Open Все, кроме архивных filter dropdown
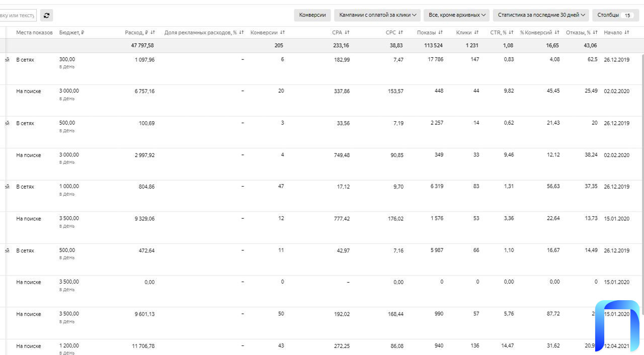644x355 pixels. pyautogui.click(x=456, y=15)
